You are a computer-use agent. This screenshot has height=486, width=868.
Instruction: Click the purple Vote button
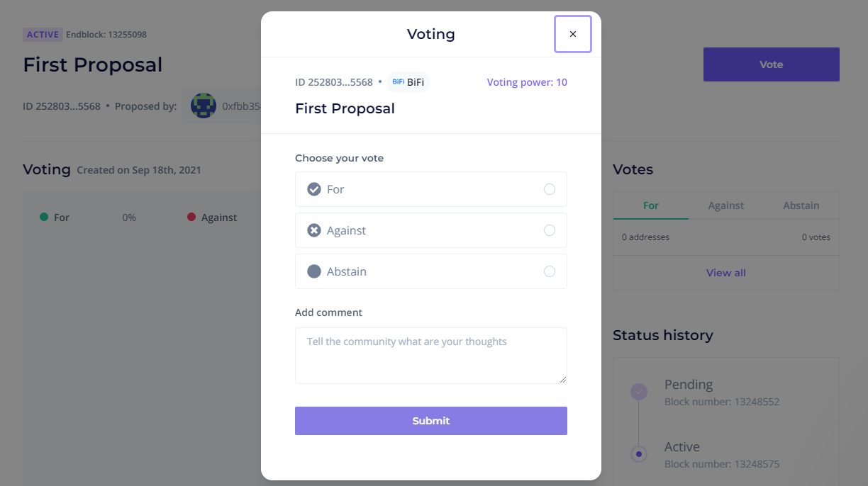coord(772,64)
